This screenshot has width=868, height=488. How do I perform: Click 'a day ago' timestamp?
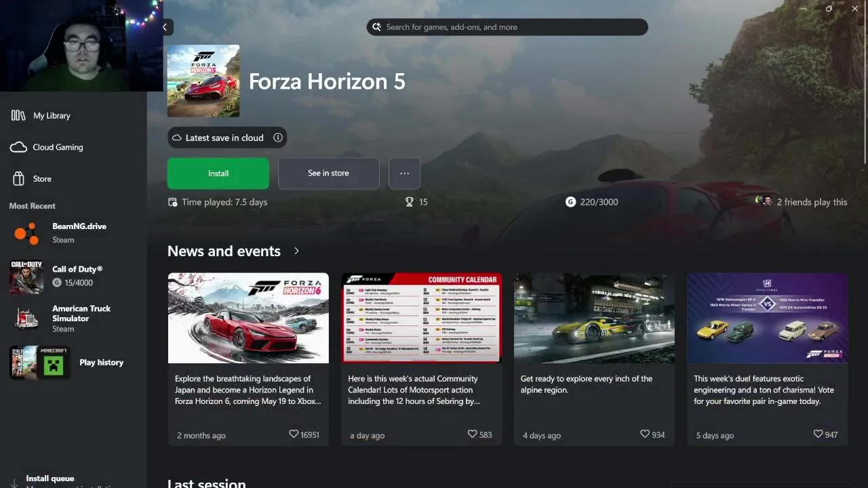coord(367,435)
